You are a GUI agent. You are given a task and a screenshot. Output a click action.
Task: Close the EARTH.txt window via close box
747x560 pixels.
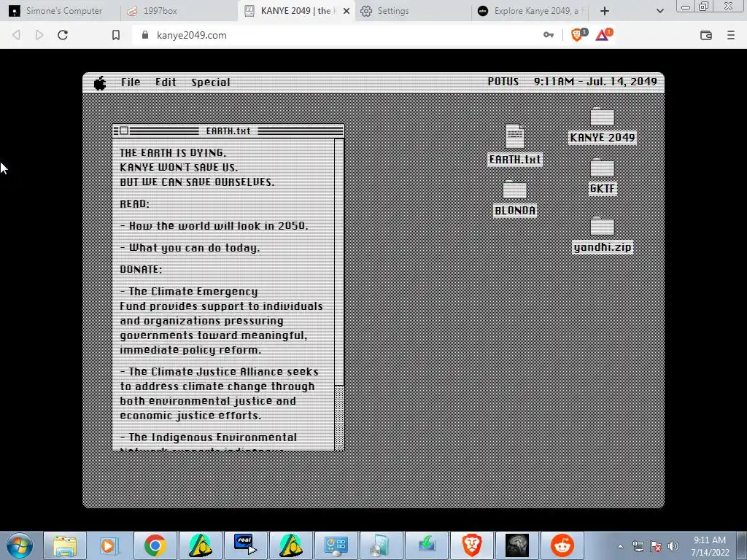coord(124,131)
